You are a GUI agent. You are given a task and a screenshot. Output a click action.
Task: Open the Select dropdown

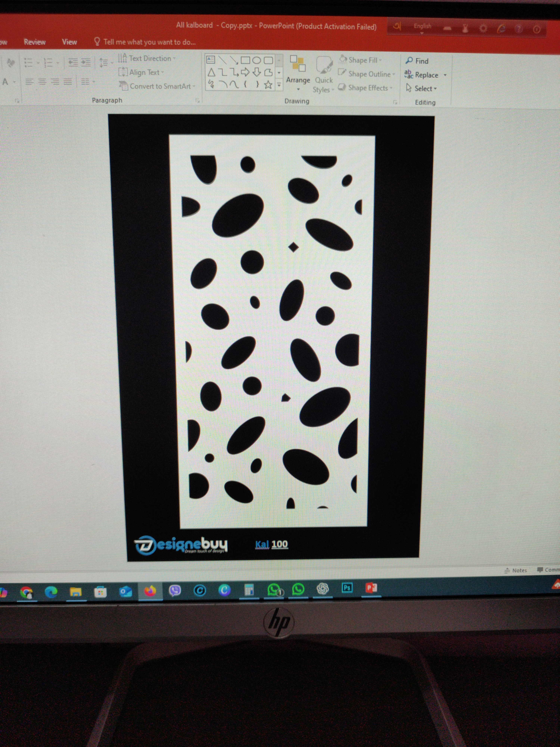[x=421, y=89]
